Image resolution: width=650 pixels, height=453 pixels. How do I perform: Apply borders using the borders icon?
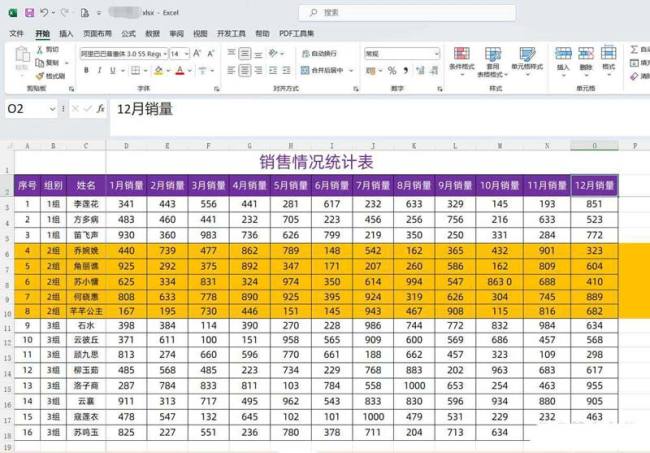[135, 70]
